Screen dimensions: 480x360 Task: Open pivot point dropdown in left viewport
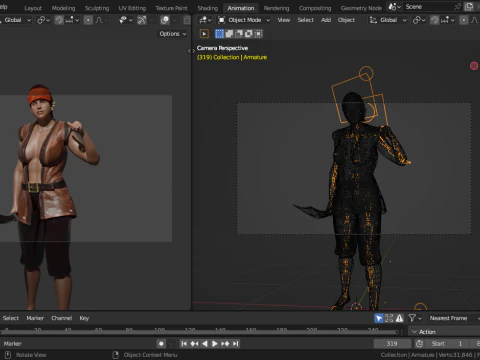43,20
